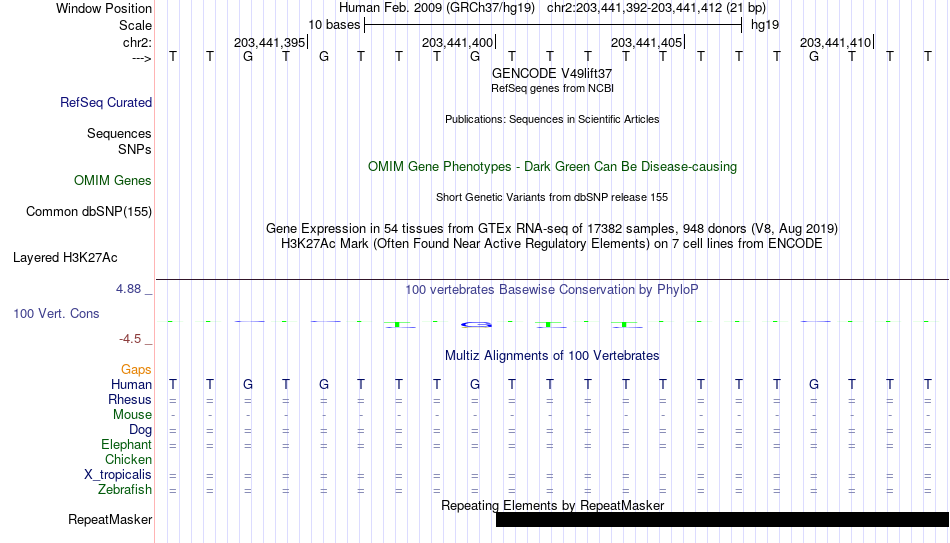Click the Rhesus alignment row label

[130, 400]
